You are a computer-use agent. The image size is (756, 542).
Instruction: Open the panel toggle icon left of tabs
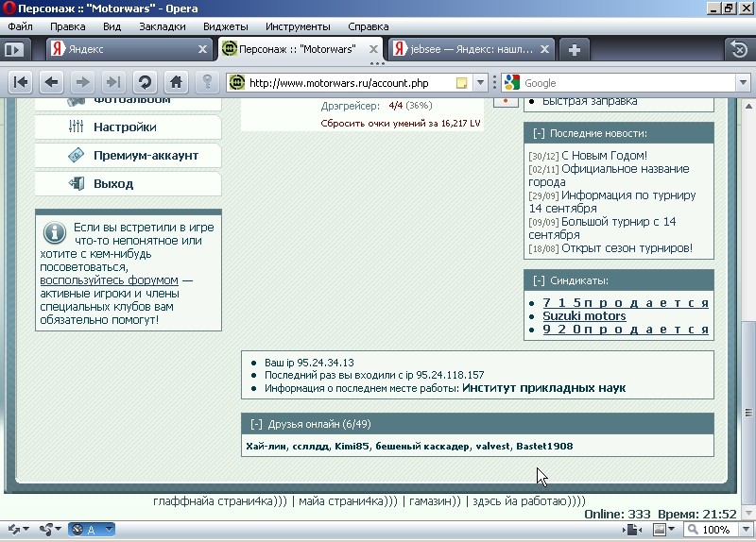coord(14,49)
